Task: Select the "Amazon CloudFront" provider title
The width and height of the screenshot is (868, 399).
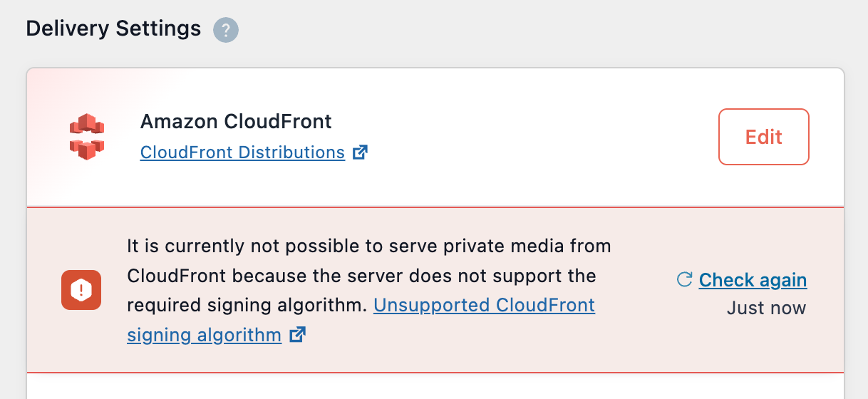Action: (x=236, y=121)
